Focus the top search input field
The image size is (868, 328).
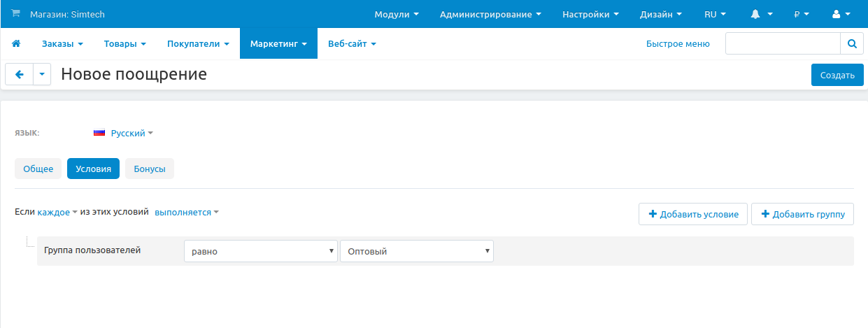click(x=782, y=43)
